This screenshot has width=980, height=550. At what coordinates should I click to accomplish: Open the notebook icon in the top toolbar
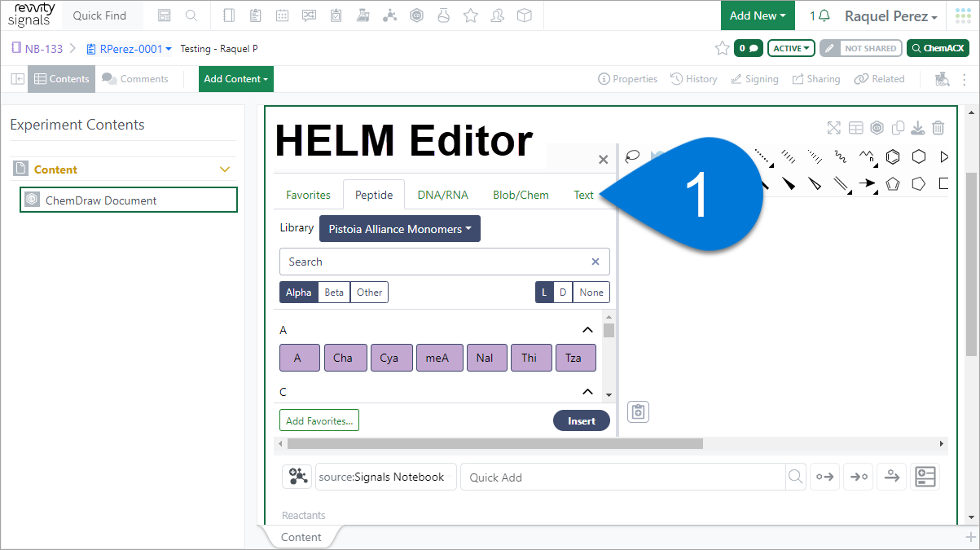(x=228, y=15)
